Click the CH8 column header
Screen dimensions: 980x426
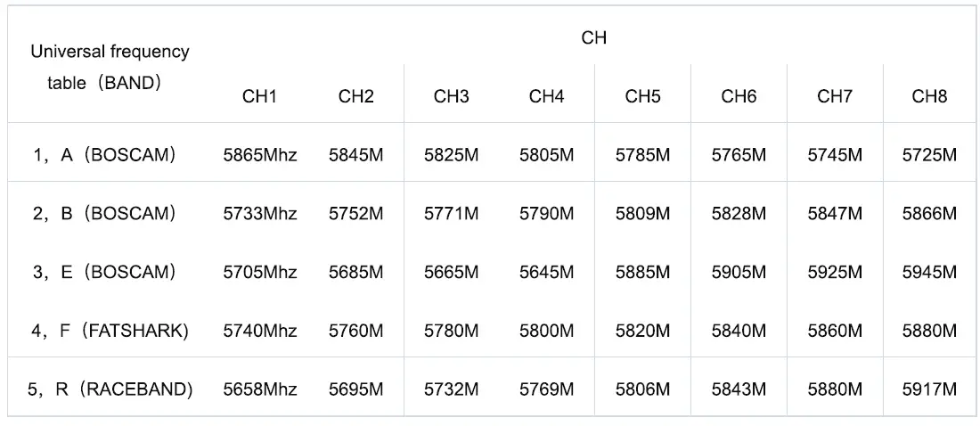pyautogui.click(x=929, y=96)
